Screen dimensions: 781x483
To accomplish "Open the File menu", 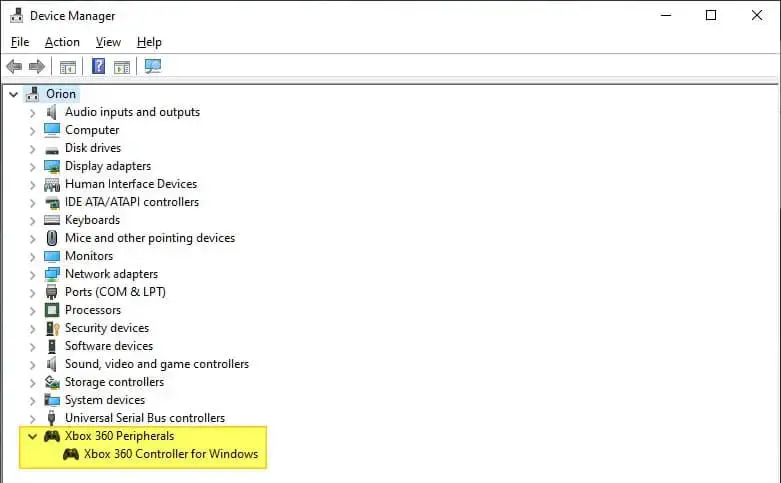I will (x=20, y=42).
